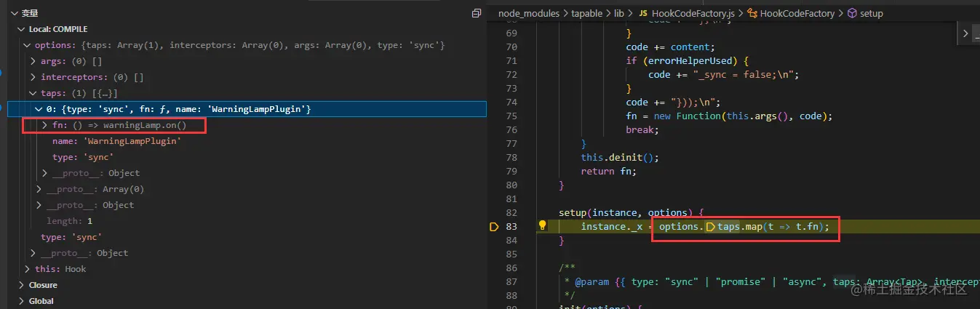Expand the fn: () => warningLamp.on() entry
The height and width of the screenshot is (309, 980).
[44, 125]
